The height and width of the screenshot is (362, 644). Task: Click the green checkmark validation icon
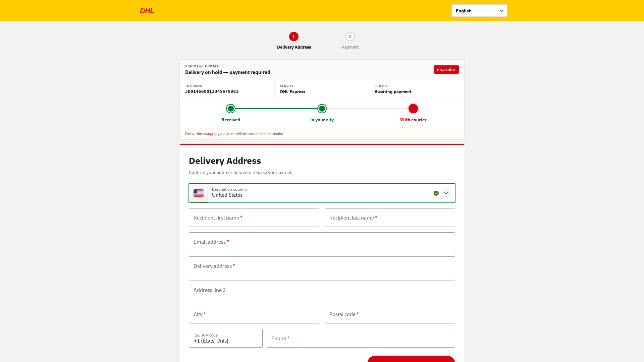(436, 193)
